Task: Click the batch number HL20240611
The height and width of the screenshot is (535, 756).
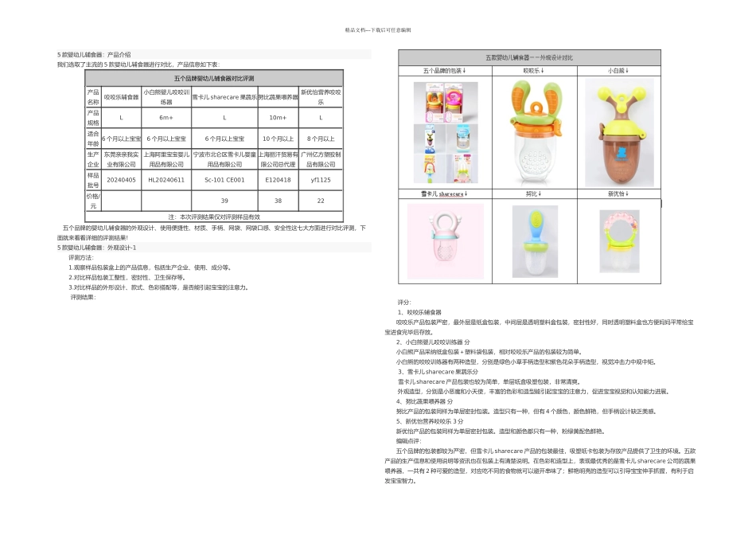Action: 166,180
